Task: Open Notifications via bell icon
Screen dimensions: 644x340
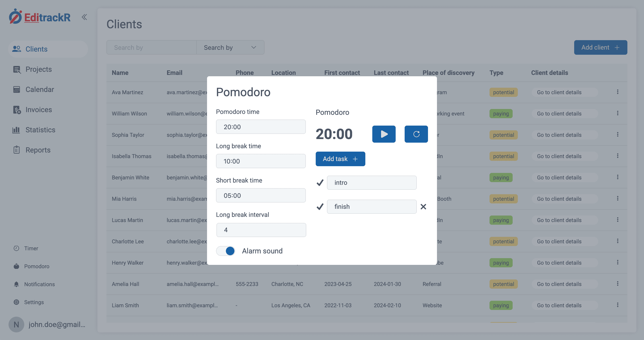Action: click(x=16, y=284)
